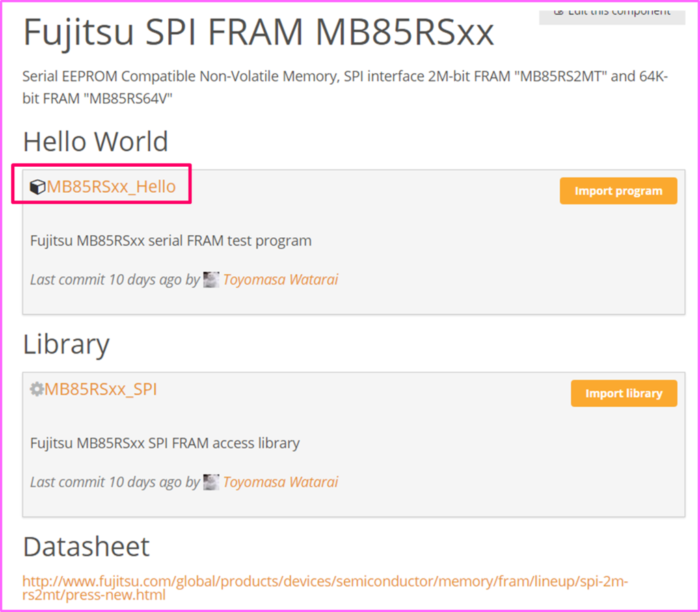The width and height of the screenshot is (700, 612).
Task: Open the MB85RSxx_SPI library link
Action: pyautogui.click(x=100, y=389)
